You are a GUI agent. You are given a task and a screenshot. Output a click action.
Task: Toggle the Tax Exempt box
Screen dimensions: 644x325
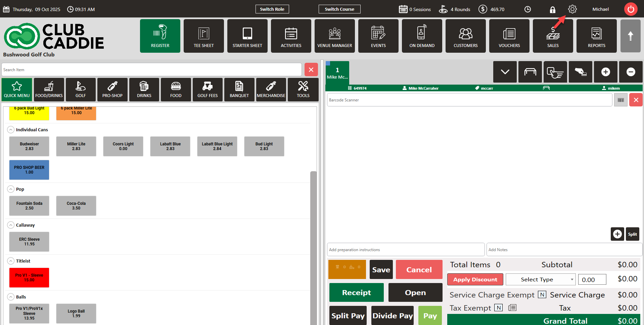pyautogui.click(x=499, y=308)
